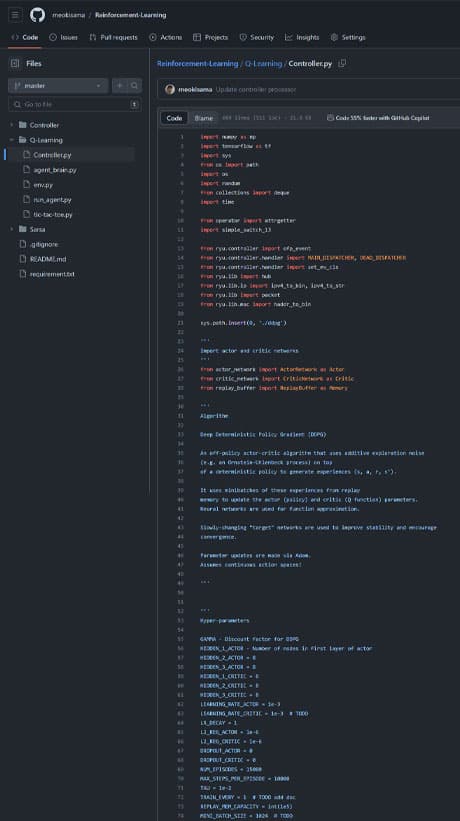The image size is (460, 821).
Task: Click meobisama commit author avatar
Action: click(170, 89)
